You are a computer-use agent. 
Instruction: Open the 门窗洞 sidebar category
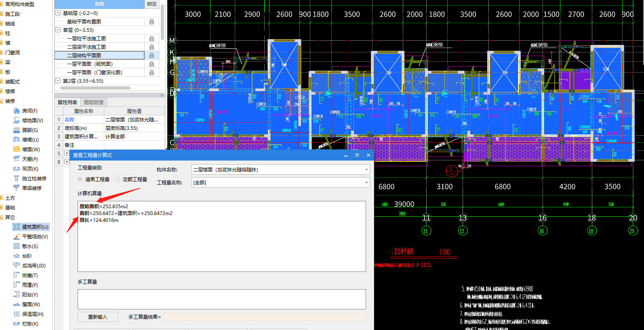(13, 52)
